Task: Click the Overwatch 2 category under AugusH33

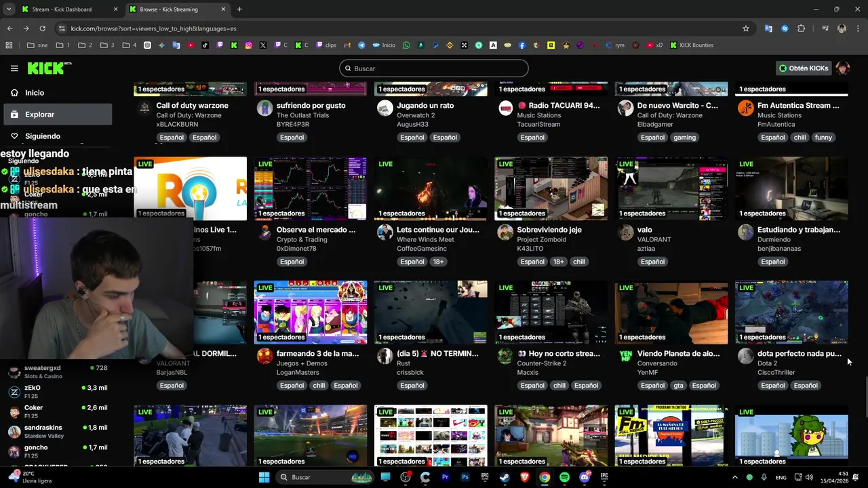Action: pyautogui.click(x=416, y=115)
